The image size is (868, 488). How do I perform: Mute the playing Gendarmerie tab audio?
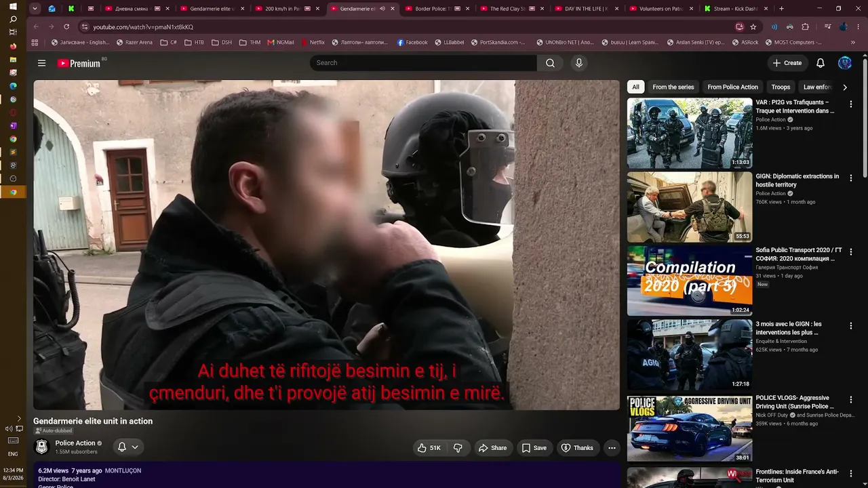click(382, 9)
